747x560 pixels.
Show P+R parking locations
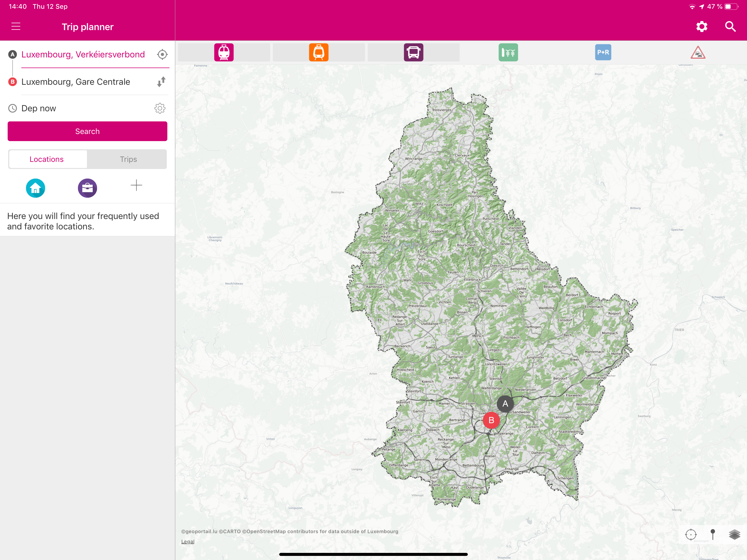(603, 52)
